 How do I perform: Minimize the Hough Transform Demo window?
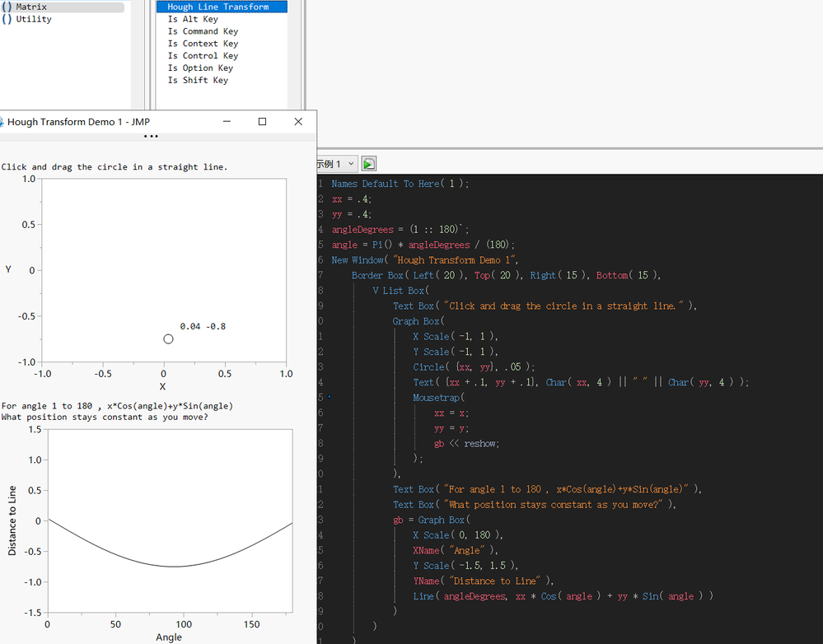(227, 122)
